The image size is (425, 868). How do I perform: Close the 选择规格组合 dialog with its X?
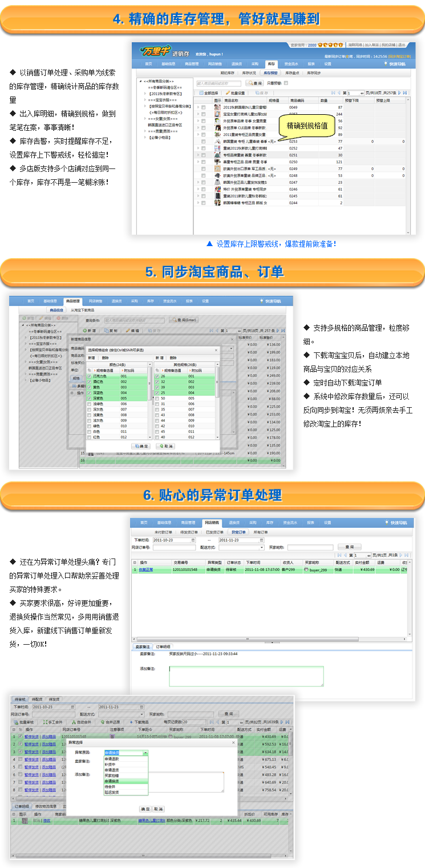pos(216,349)
